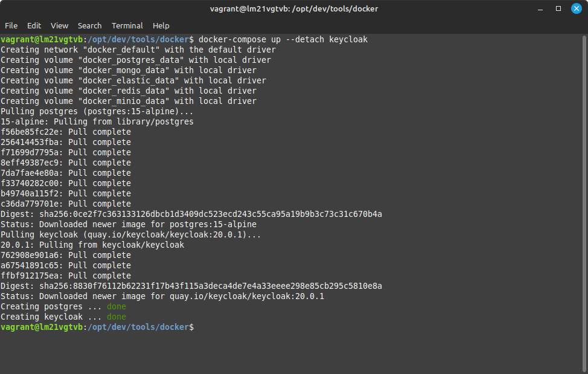Open the Help menu

point(161,25)
